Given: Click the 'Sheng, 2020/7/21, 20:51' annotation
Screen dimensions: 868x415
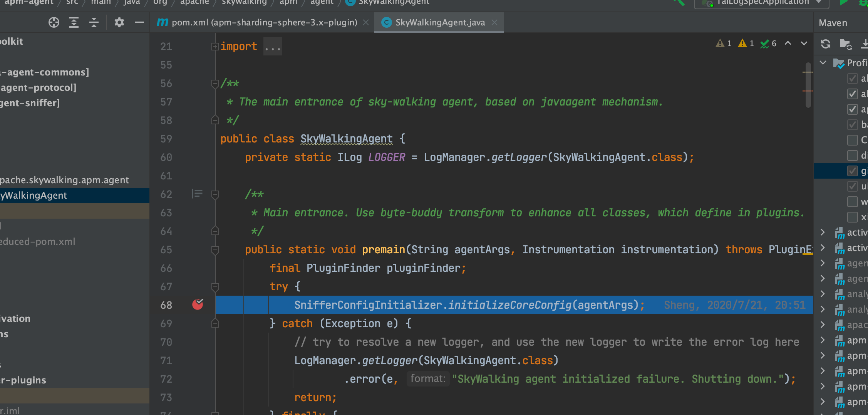Looking at the screenshot, I should [734, 305].
